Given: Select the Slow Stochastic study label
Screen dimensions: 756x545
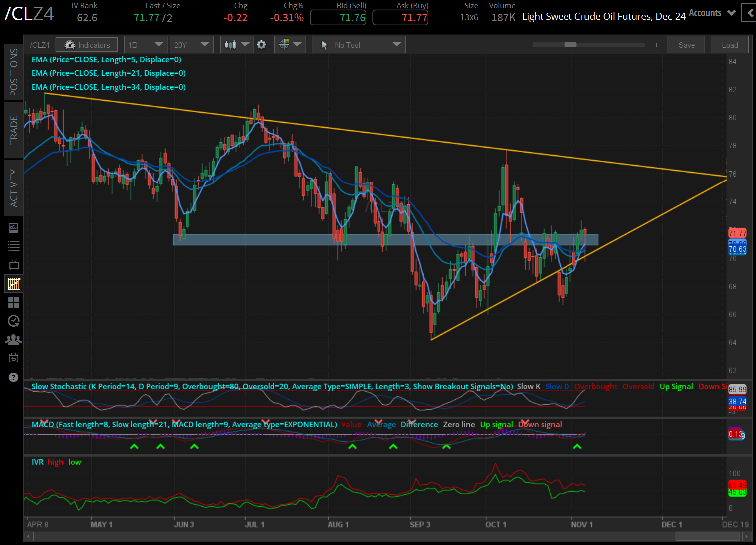Looking at the screenshot, I should click(x=272, y=386).
